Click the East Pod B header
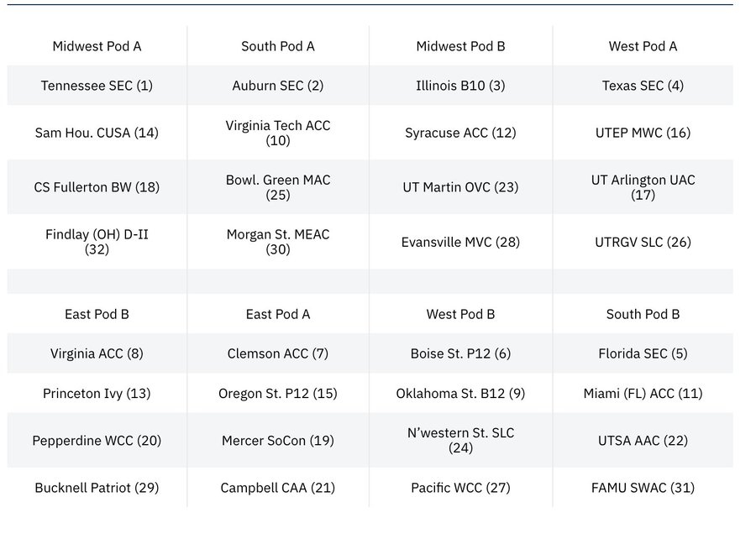This screenshot has height=539, width=756. point(97,314)
